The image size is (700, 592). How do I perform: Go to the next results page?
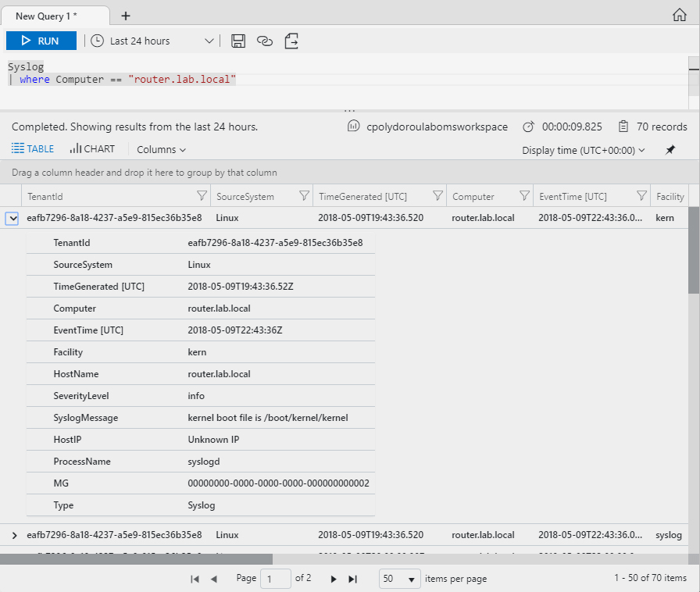(x=334, y=579)
